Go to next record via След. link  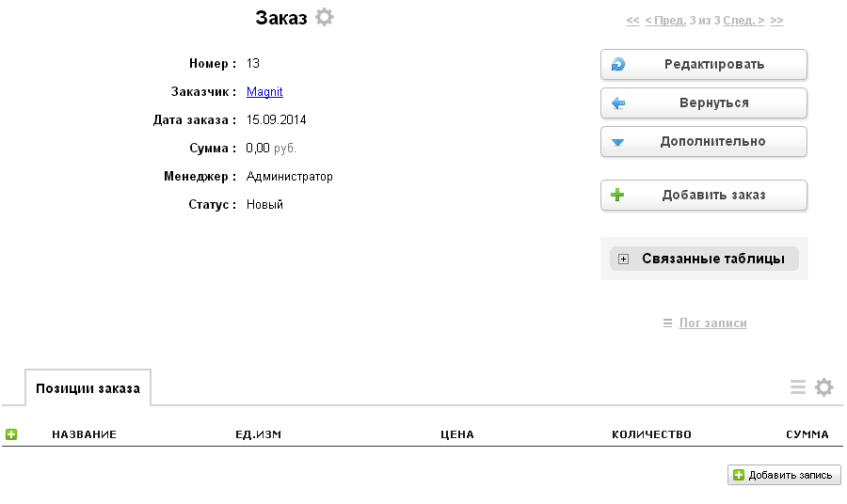[x=743, y=20]
